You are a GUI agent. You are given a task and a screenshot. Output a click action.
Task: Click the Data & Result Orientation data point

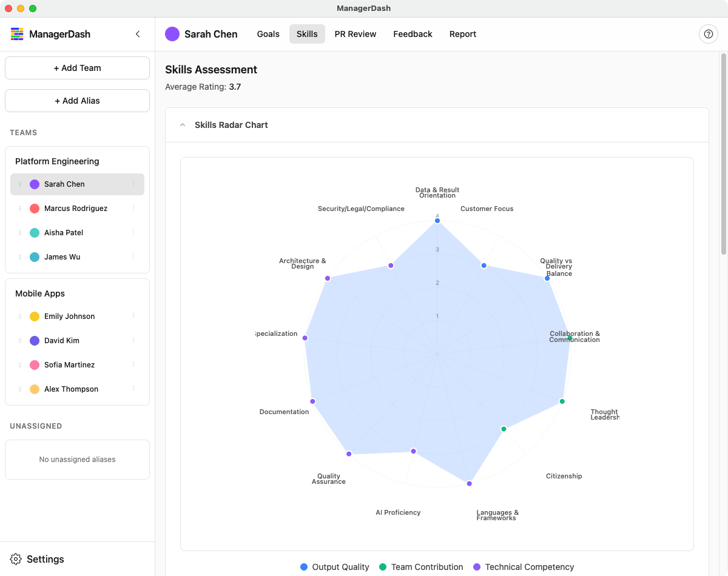[x=437, y=221]
